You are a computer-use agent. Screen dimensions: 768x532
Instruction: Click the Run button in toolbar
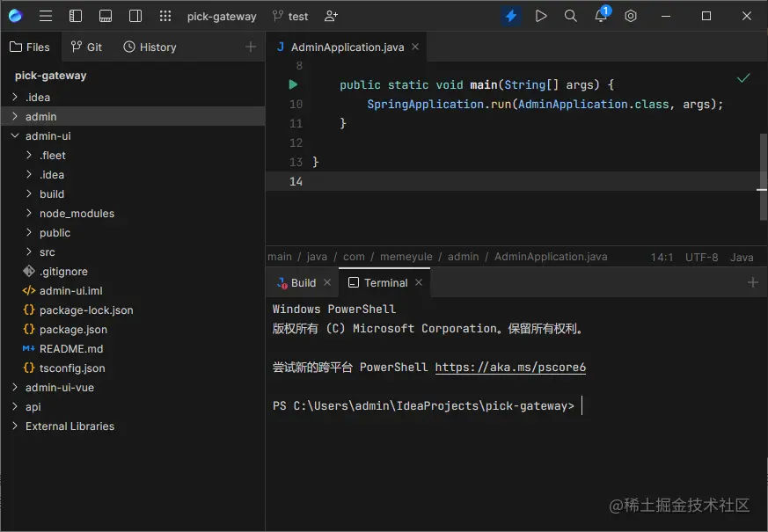point(541,16)
